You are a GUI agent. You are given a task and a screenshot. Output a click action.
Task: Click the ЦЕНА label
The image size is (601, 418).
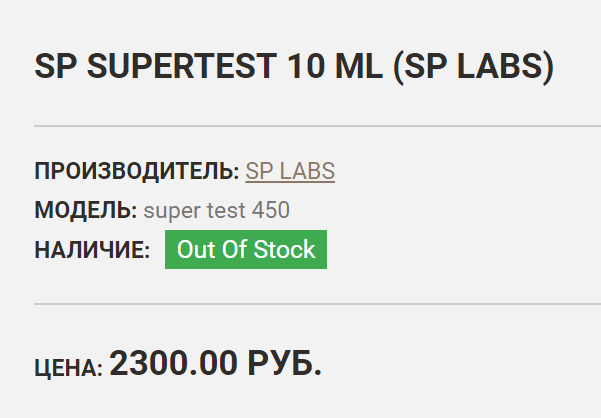point(68,369)
